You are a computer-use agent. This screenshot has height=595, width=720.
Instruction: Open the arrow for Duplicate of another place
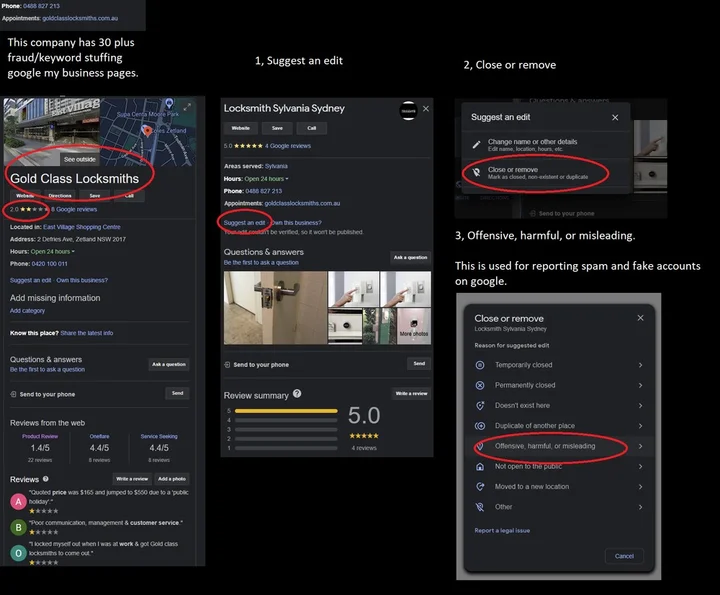tap(640, 426)
